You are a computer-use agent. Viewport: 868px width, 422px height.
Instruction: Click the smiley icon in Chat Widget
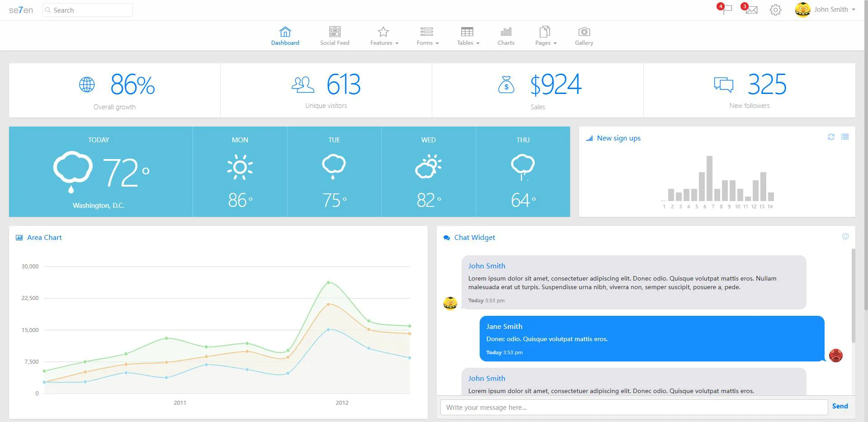click(x=845, y=236)
